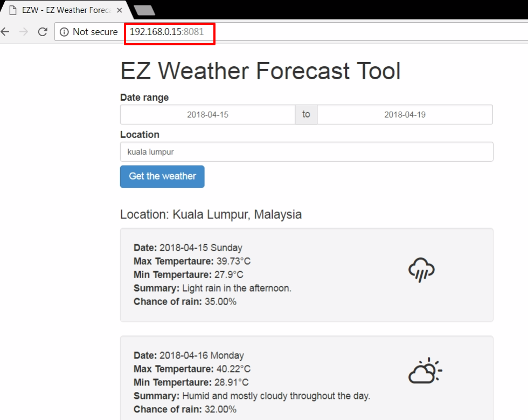Click Monday's chance of rain value
The height and width of the screenshot is (420, 528).
click(220, 409)
